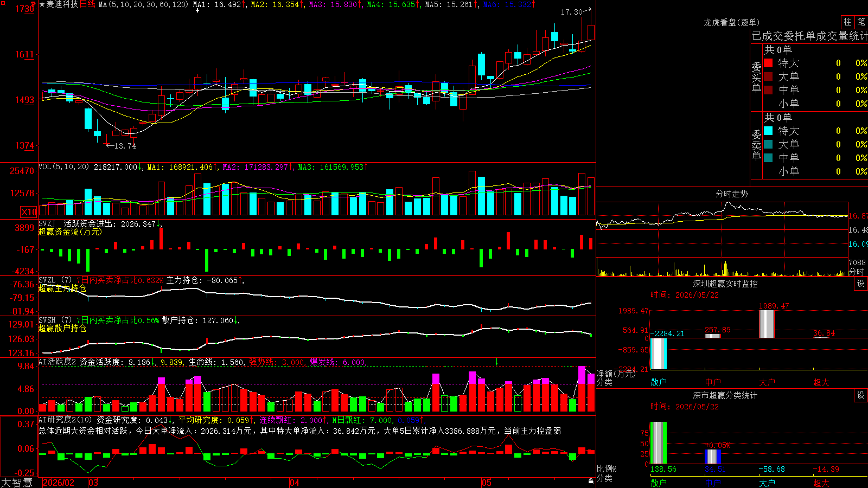This screenshot has height=488, width=868.
Task: Click the 深市超赢分类统计 panel title
Action: (x=725, y=395)
